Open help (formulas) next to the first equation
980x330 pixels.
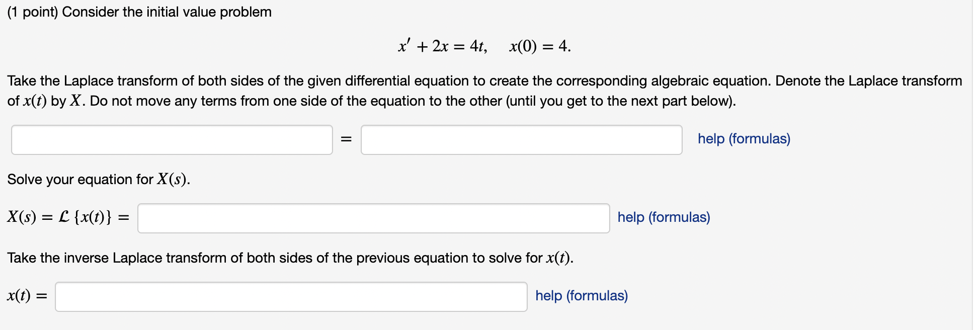pyautogui.click(x=744, y=139)
